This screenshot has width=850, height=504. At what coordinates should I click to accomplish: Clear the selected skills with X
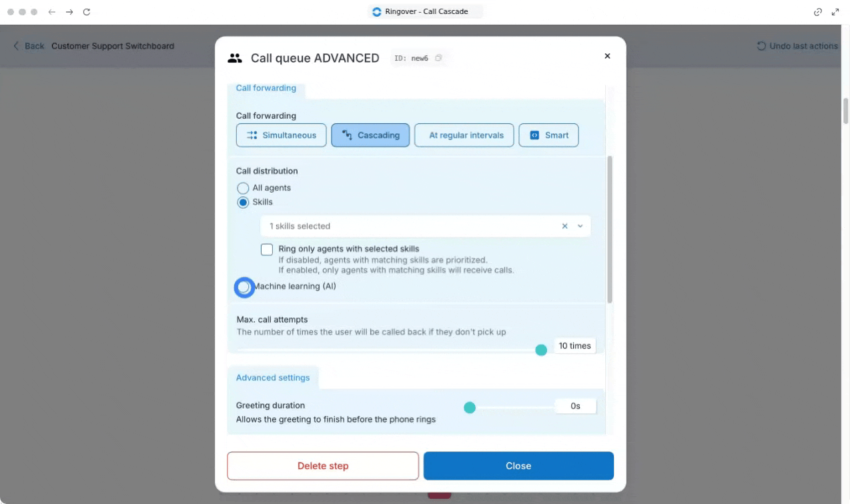point(564,226)
